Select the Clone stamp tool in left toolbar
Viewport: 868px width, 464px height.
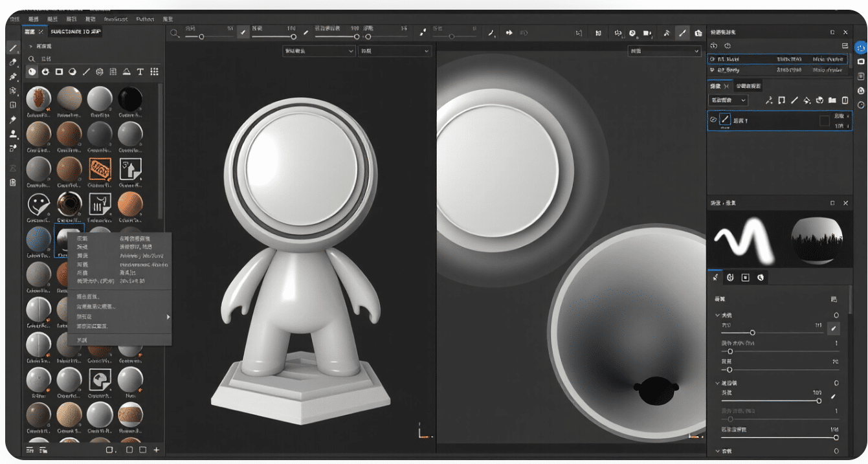pyautogui.click(x=13, y=134)
